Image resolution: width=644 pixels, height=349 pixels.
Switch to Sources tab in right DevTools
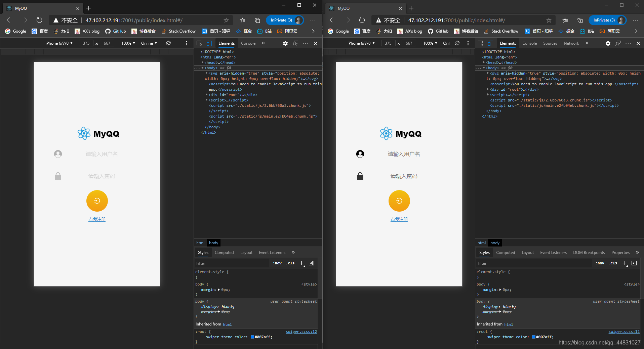coord(550,43)
